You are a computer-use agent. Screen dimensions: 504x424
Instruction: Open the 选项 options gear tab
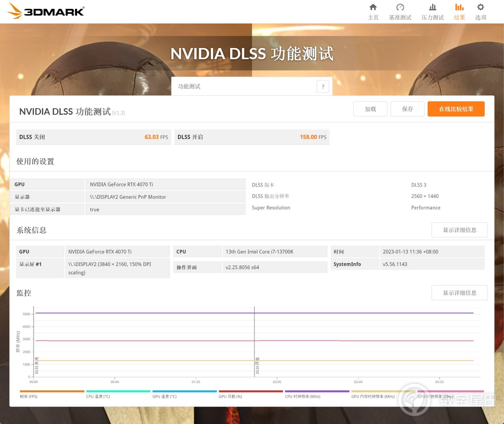[x=480, y=12]
